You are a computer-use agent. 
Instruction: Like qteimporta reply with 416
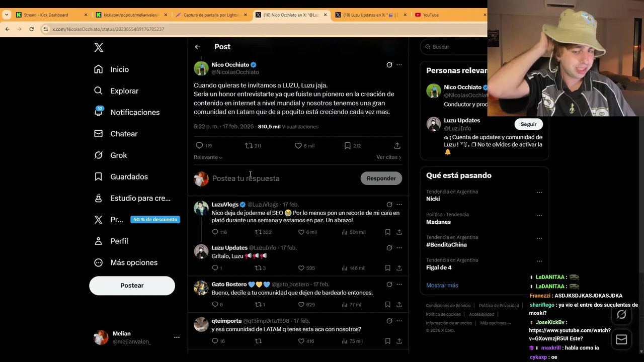306,341
